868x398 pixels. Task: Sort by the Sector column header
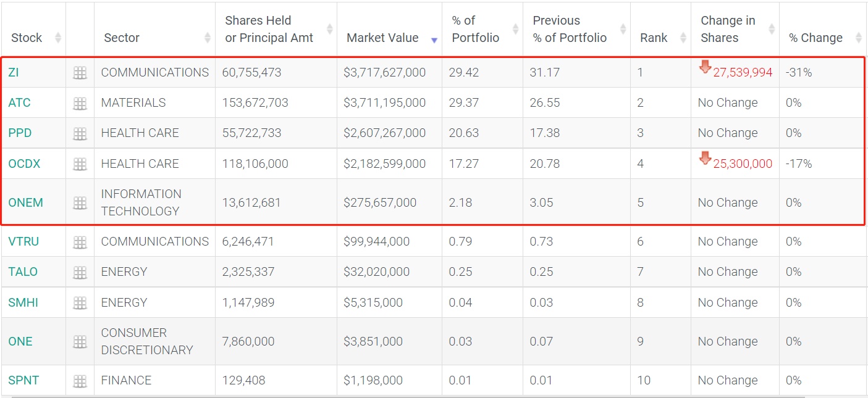pyautogui.click(x=122, y=38)
